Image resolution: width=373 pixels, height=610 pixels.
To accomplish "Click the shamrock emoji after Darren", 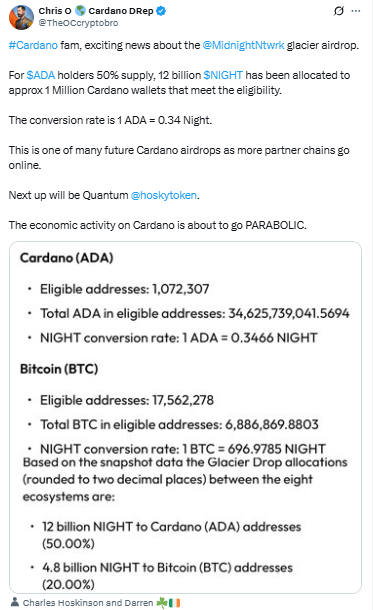I will coord(161,603).
